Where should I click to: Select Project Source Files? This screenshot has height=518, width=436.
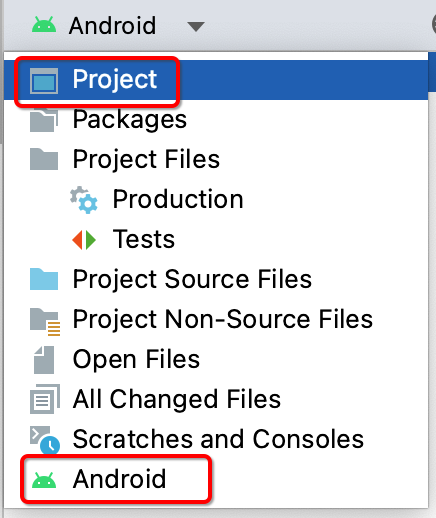[216, 279]
